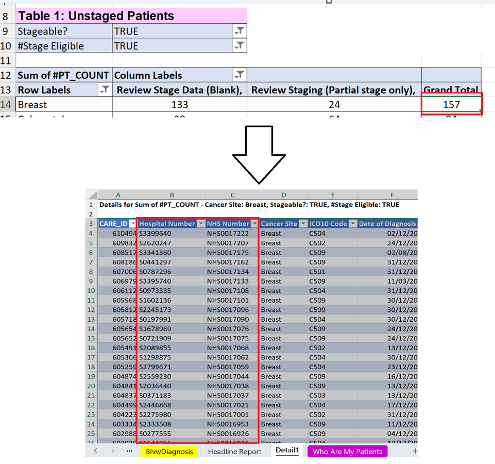Select column B header in the detail sheet
This screenshot has height=464, width=495.
pos(172,195)
